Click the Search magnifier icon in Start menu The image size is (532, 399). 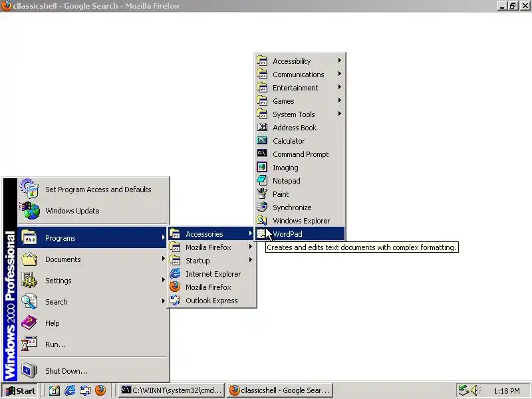pos(29,301)
